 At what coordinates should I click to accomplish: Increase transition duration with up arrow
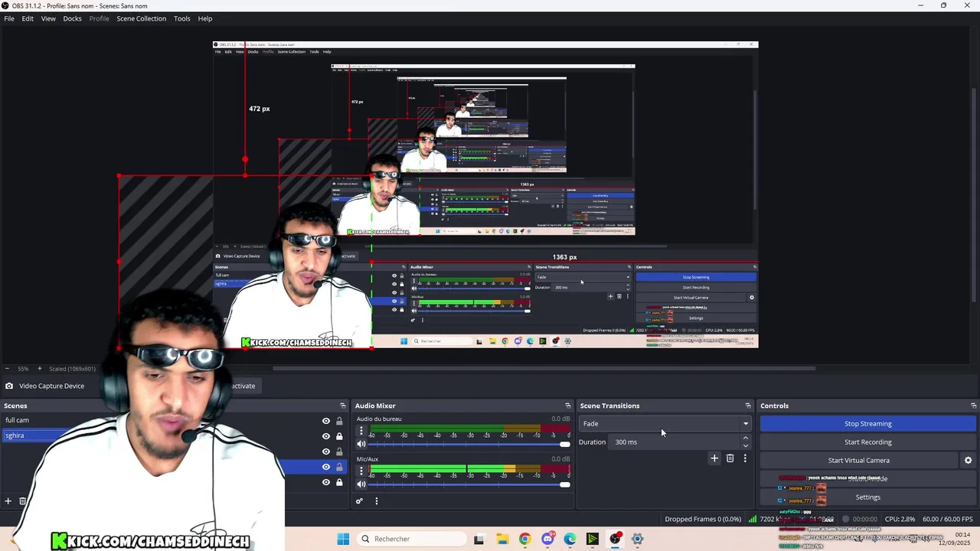[746, 439]
